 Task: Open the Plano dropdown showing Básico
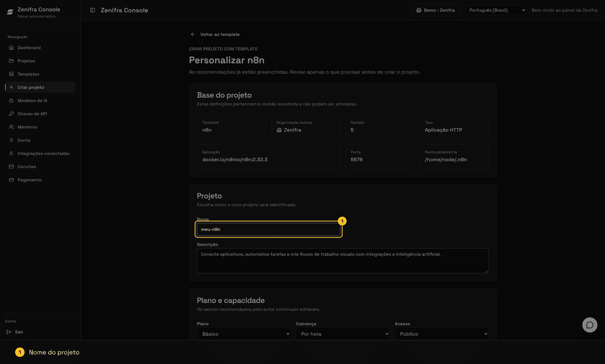(244, 334)
